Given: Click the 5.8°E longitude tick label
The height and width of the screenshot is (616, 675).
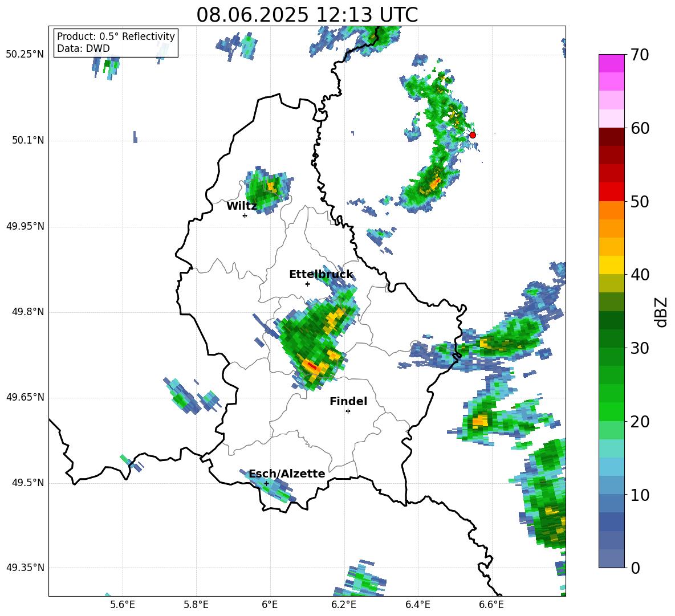Looking at the screenshot, I should pyautogui.click(x=196, y=605).
